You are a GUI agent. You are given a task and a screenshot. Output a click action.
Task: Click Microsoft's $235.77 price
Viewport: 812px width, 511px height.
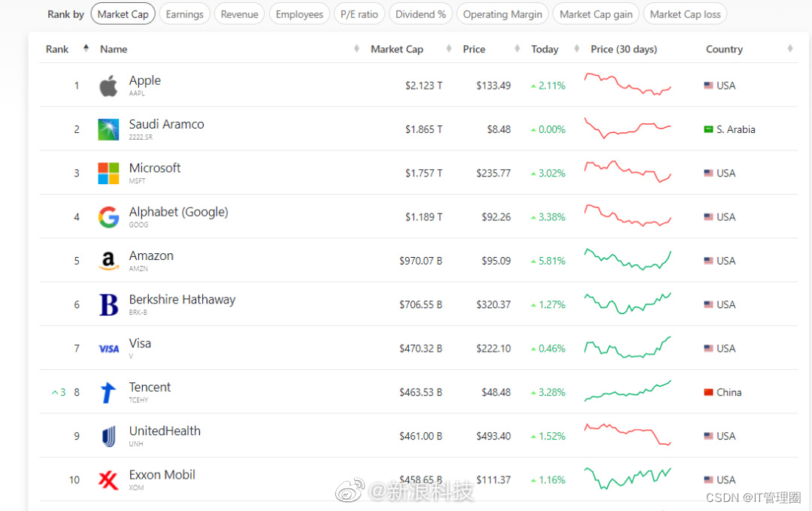click(493, 173)
